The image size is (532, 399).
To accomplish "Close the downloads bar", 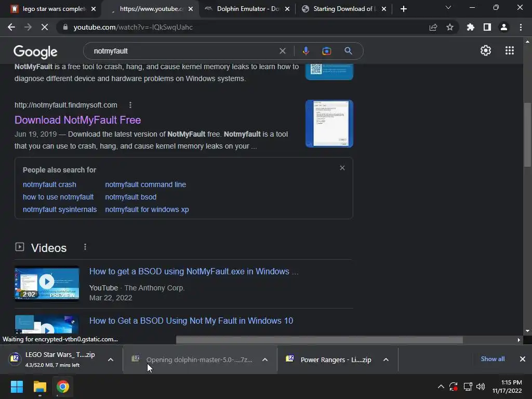I will click(523, 359).
